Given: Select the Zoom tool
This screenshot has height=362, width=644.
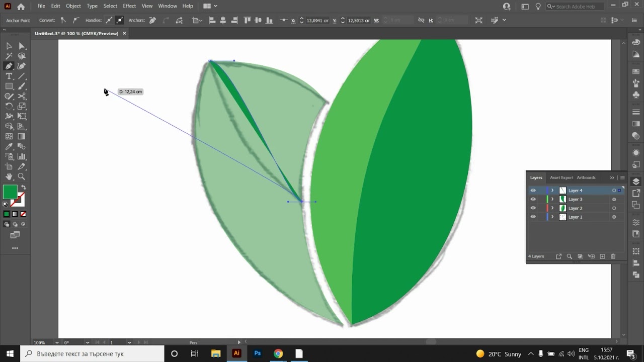Looking at the screenshot, I should (x=22, y=176).
